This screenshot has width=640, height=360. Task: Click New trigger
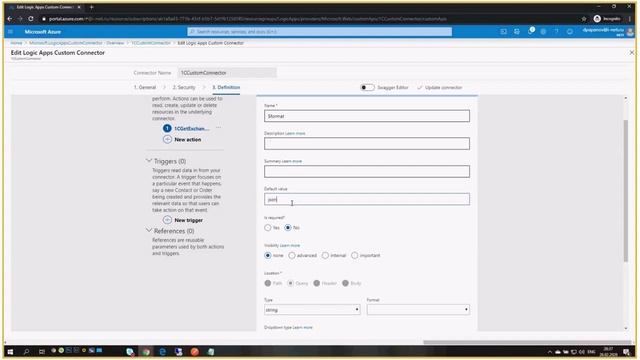[189, 220]
